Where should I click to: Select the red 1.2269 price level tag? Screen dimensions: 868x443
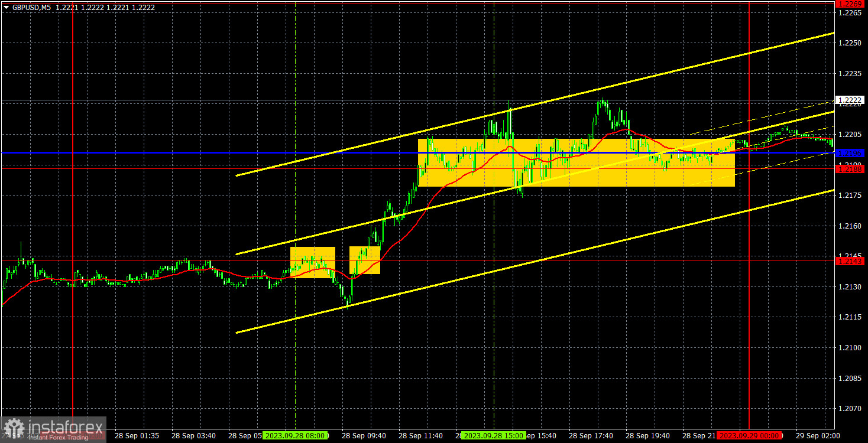[x=850, y=4]
